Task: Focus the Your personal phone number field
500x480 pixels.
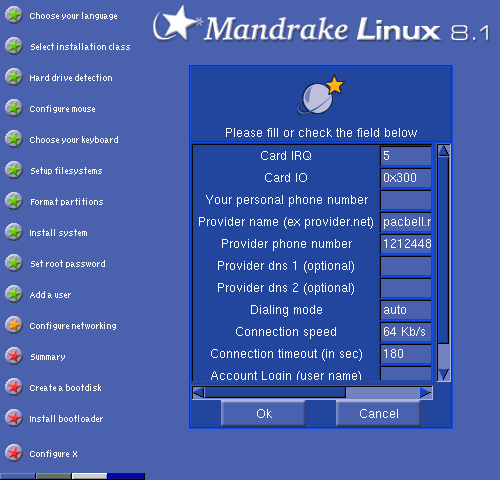Action: click(x=406, y=200)
